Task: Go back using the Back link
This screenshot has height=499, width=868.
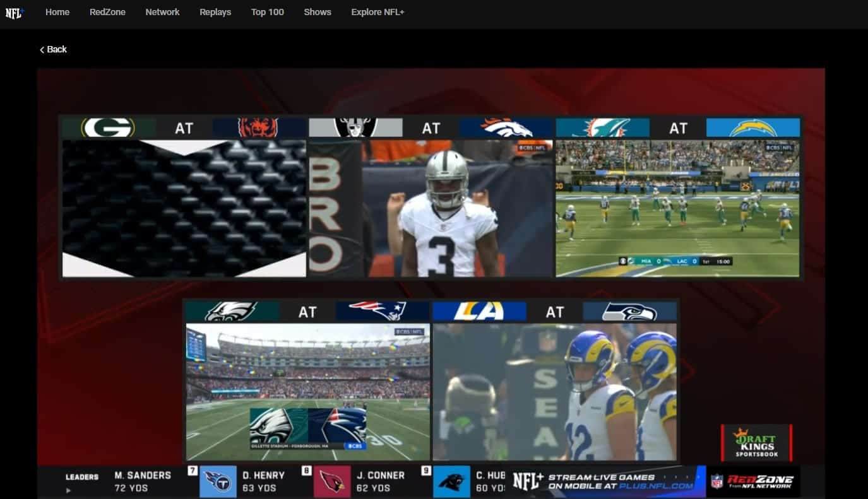Action: pyautogui.click(x=53, y=49)
